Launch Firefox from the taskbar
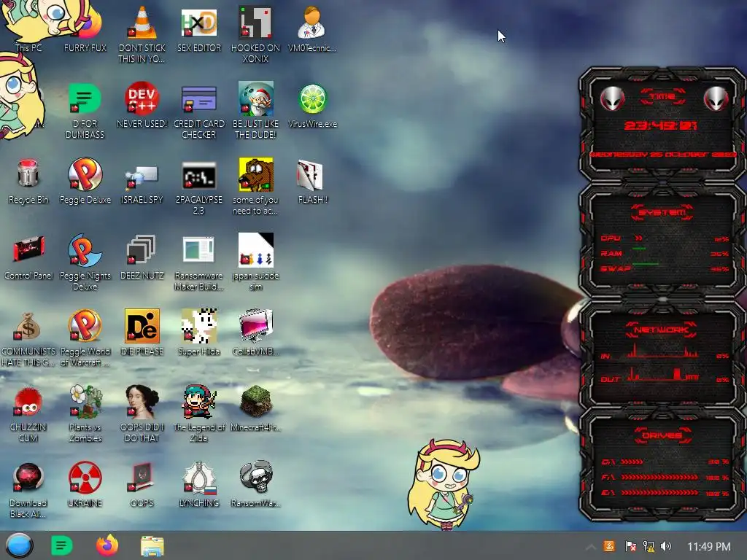Image resolution: width=747 pixels, height=560 pixels. click(x=107, y=545)
